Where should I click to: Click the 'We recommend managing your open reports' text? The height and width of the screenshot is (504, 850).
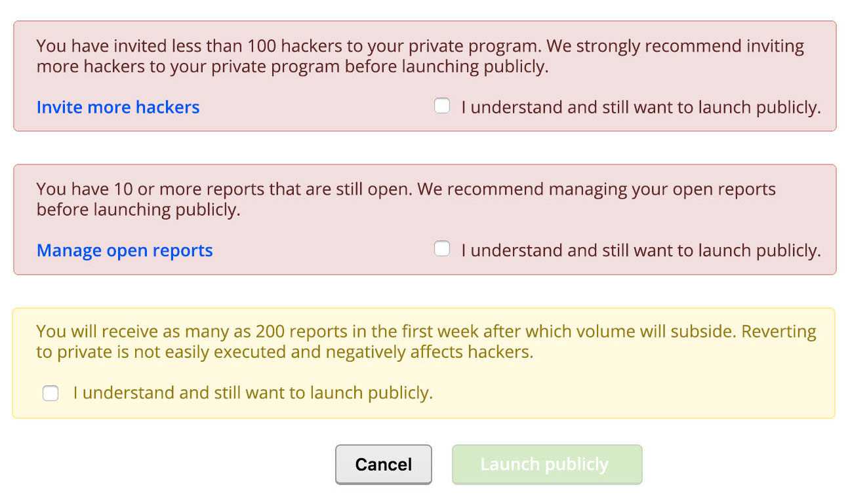pos(597,189)
